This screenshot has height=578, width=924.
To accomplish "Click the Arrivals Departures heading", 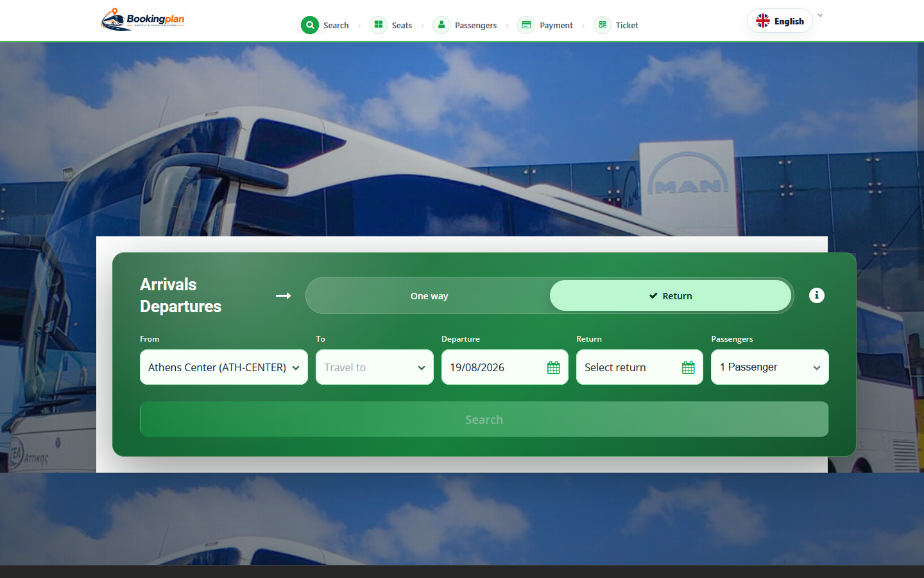I will point(181,295).
